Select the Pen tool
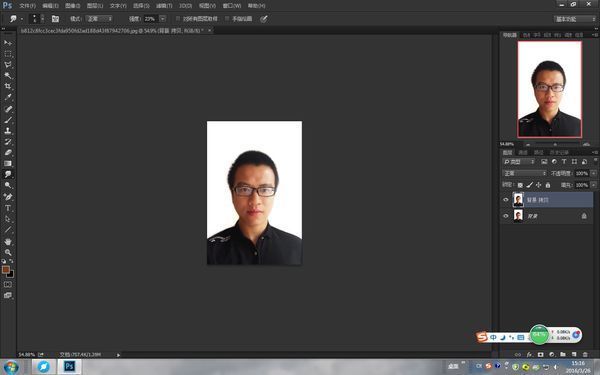The width and height of the screenshot is (600, 375). (x=8, y=197)
